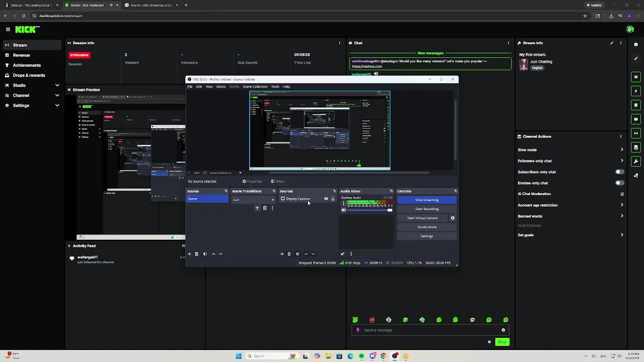Remove source using trash icon in Sources panel
The width and height of the screenshot is (644, 362).
289,254
